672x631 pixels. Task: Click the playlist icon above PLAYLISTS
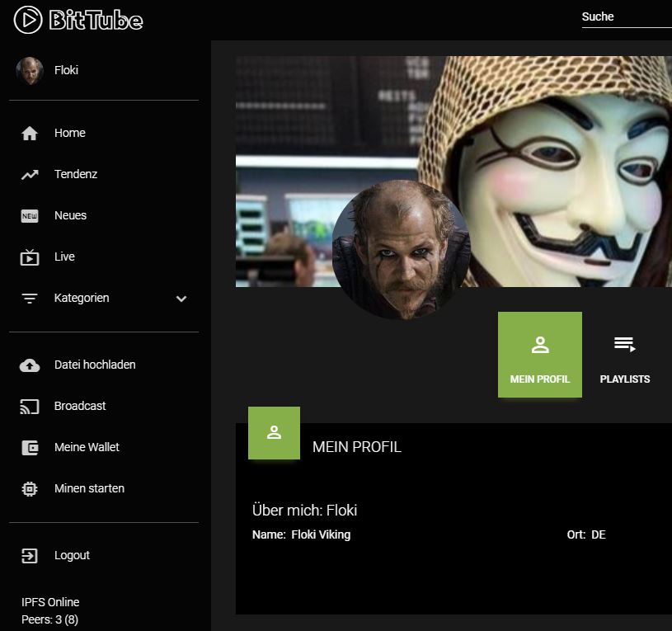point(624,344)
